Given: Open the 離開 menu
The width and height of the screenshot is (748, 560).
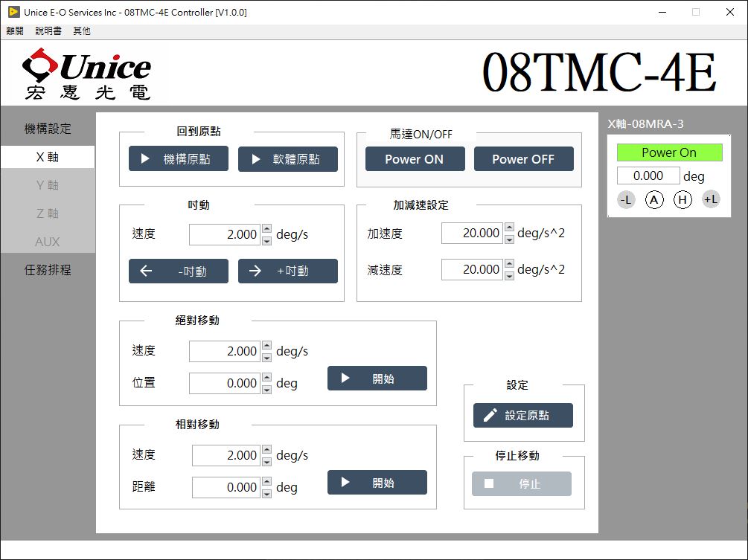Looking at the screenshot, I should pos(15,31).
